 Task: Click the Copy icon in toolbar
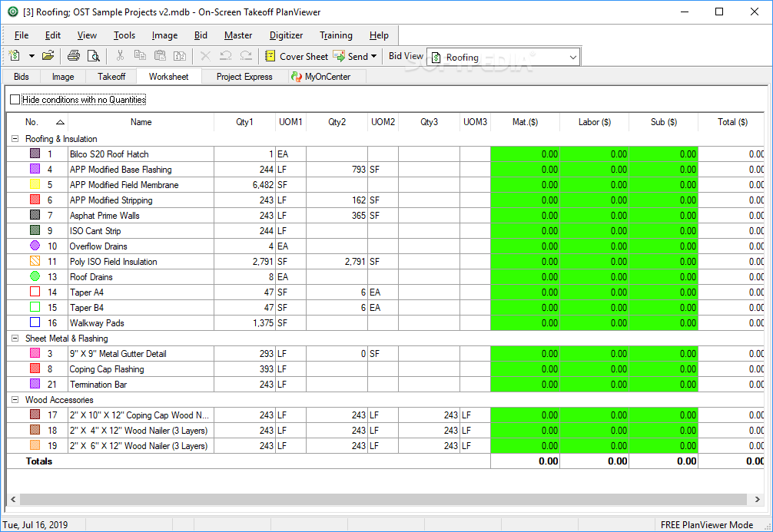tap(140, 56)
